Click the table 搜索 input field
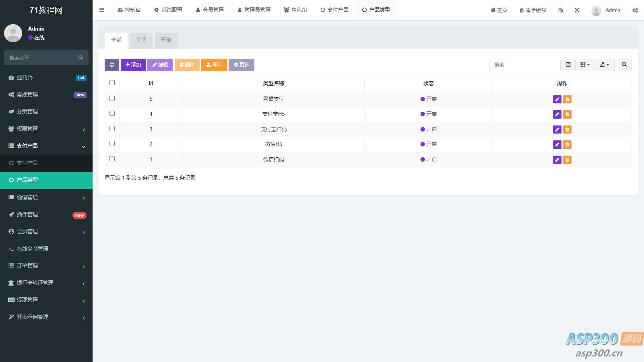Image resolution: width=644 pixels, height=362 pixels. tap(523, 65)
